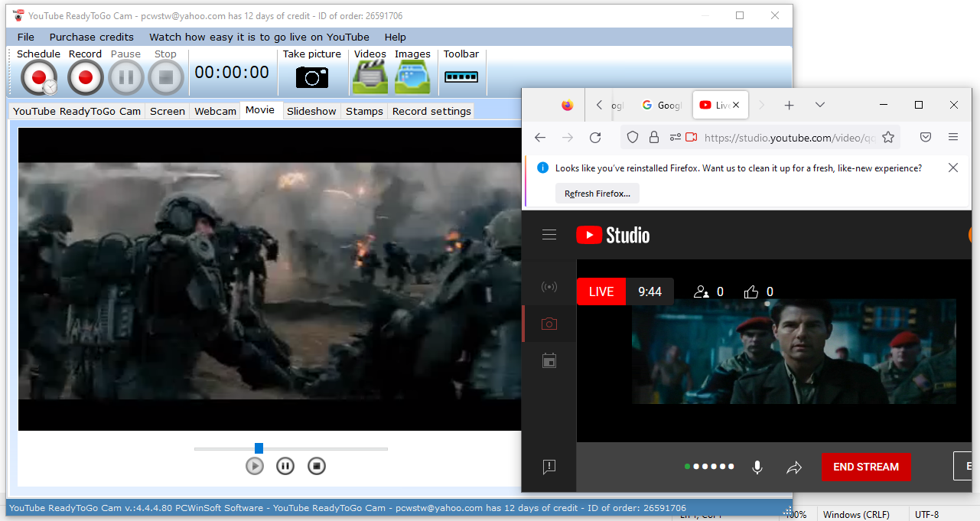Screen dimensions: 980x521
Task: Click the share arrow icon
Action: click(x=794, y=467)
